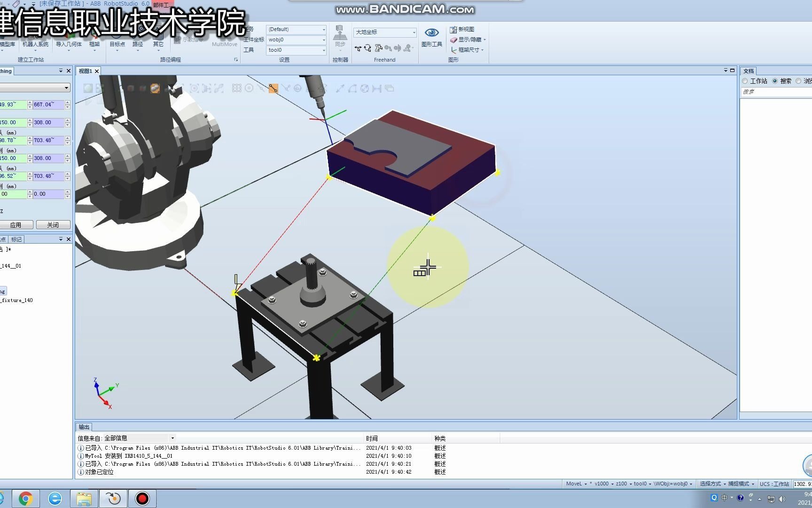Screen dimensions: 812x508
Task: Click the first 308.00 value field
Action: pyautogui.click(x=48, y=122)
